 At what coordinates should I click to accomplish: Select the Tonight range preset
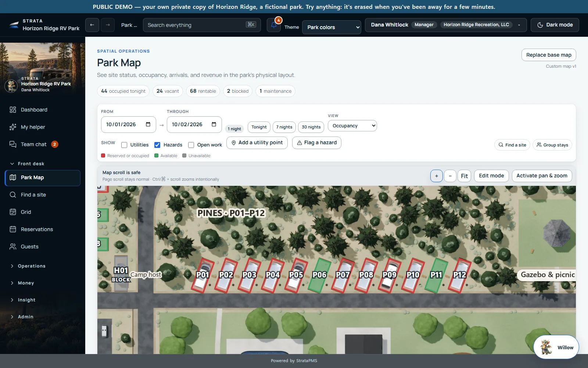(259, 127)
